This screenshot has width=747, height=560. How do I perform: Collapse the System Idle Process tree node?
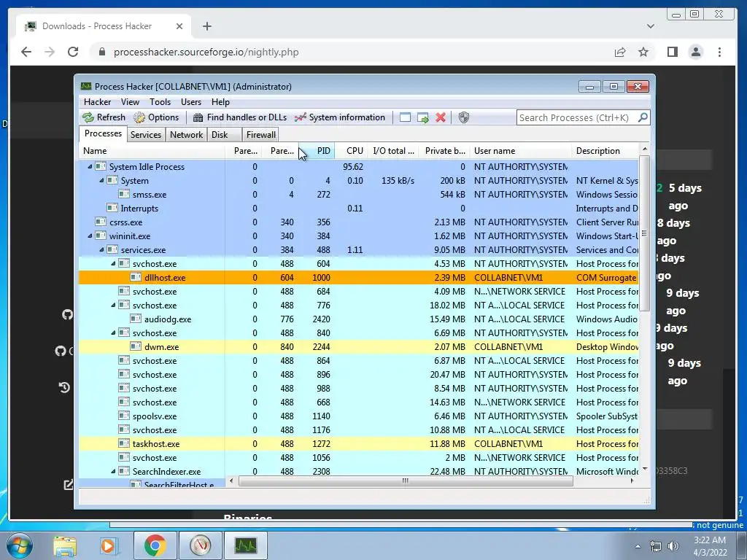pos(90,167)
